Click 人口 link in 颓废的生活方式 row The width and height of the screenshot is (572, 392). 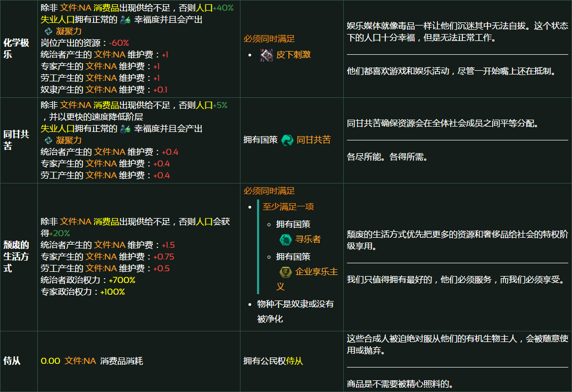(x=204, y=222)
